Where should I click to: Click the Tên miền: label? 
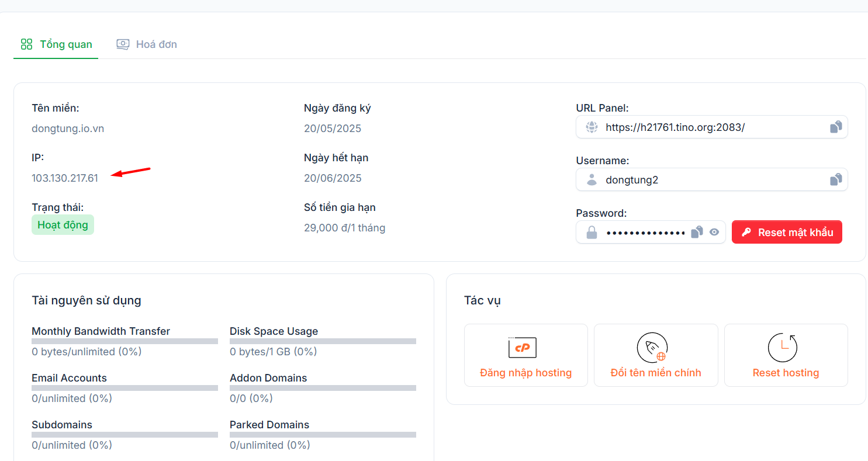click(56, 108)
